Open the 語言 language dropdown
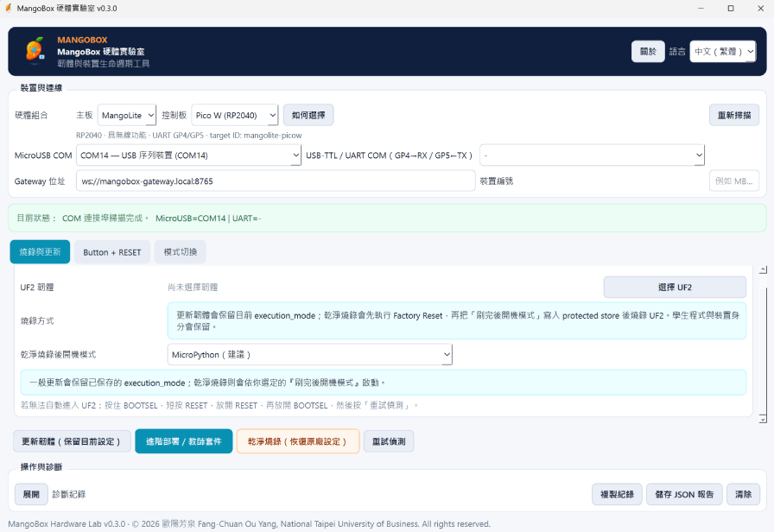 click(723, 51)
